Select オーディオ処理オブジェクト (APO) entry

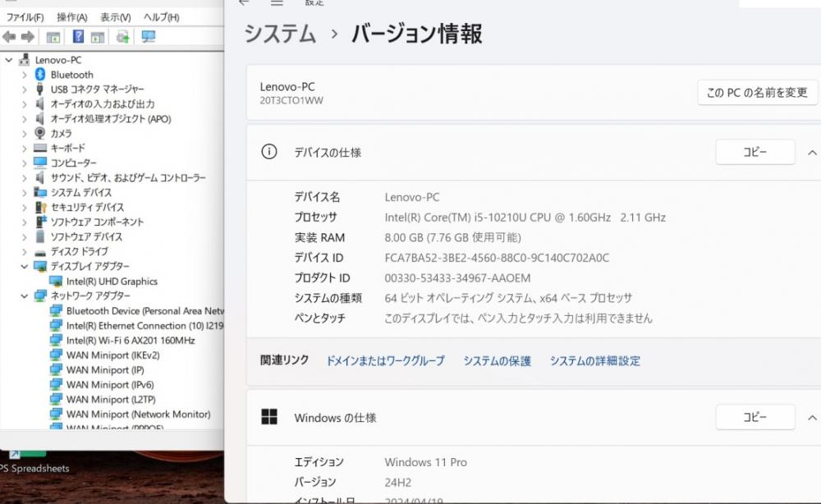click(x=111, y=119)
